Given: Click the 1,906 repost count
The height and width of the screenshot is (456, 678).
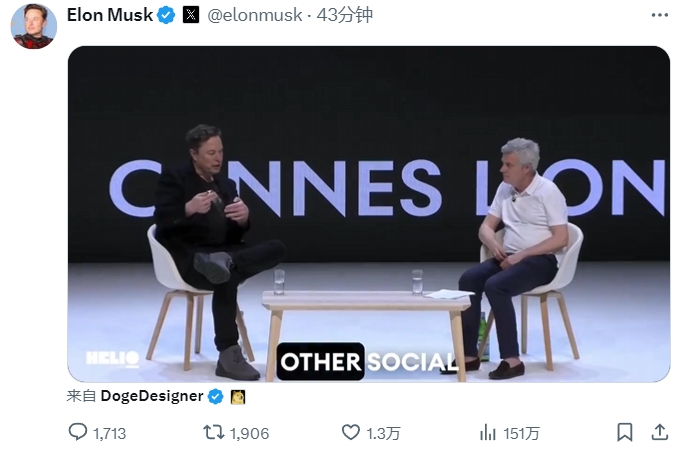Looking at the screenshot, I should (250, 433).
